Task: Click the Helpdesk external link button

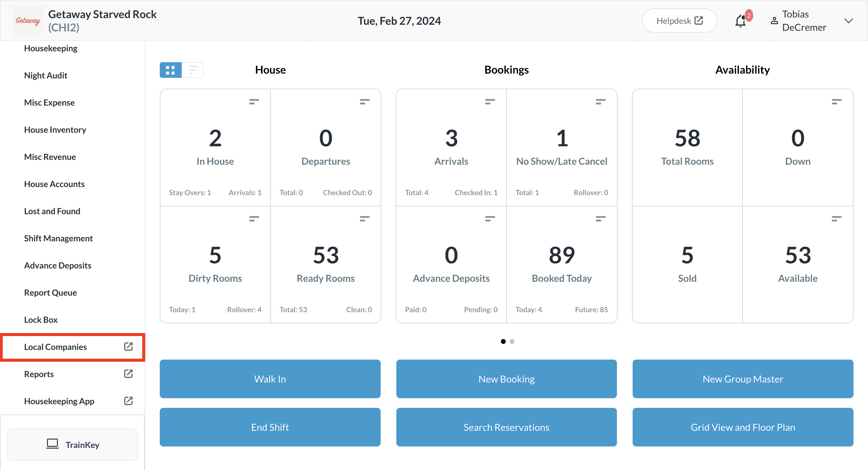Action: (679, 21)
